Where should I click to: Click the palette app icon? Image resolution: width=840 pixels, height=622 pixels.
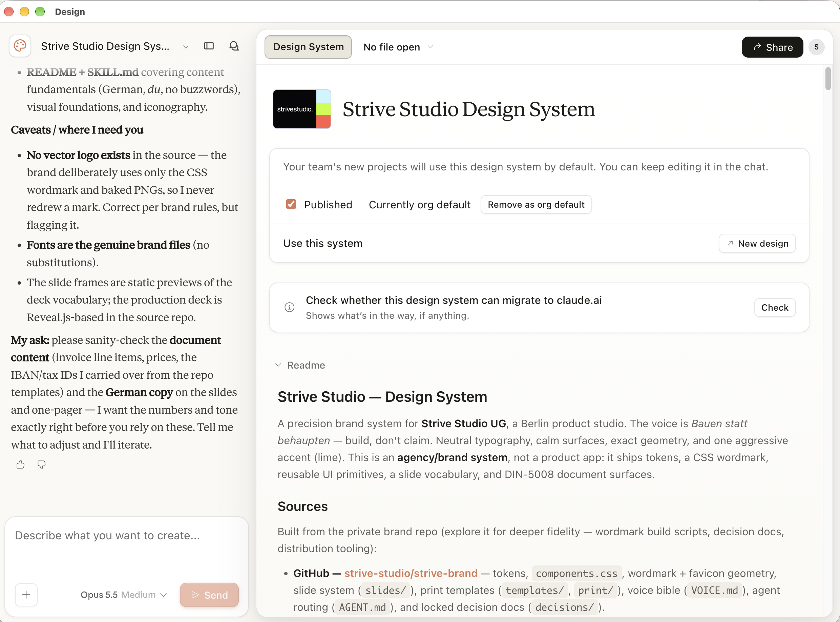point(20,46)
